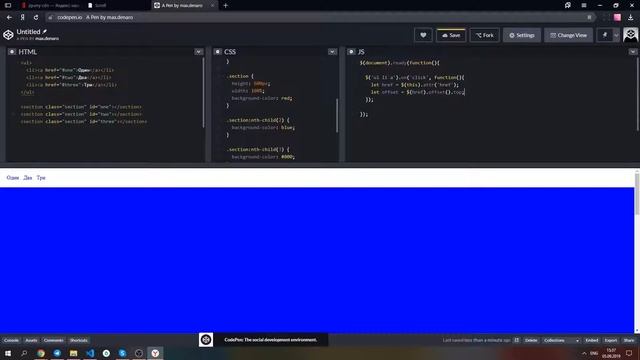Bookmark the page from the address bar icon
This screenshot has width=640, height=360.
pos(589,17)
